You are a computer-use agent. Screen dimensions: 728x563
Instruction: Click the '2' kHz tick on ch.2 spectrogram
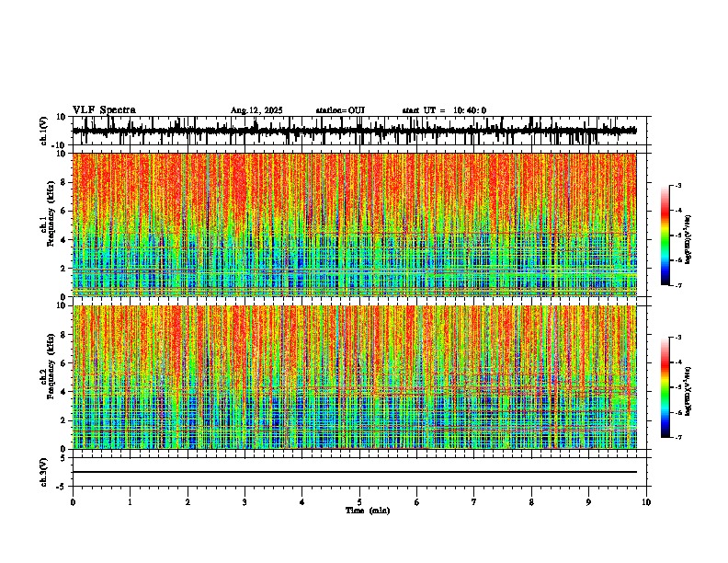pyautogui.click(x=64, y=420)
